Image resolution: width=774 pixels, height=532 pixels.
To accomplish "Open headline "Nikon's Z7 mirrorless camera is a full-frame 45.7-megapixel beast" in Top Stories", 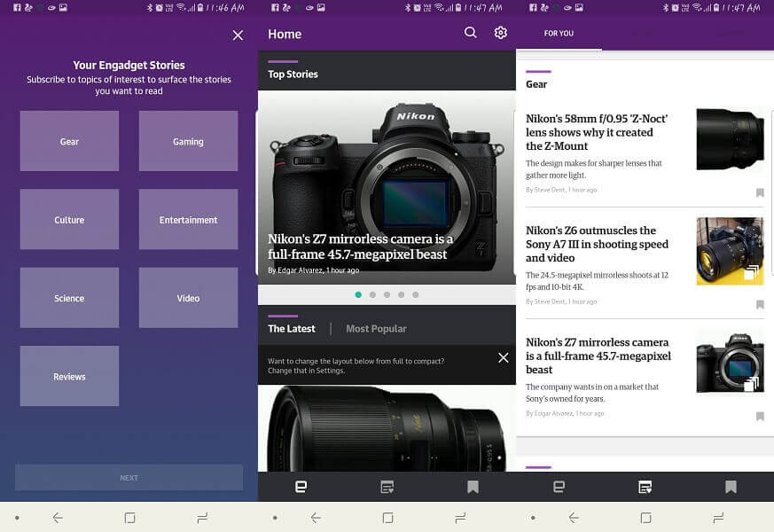I will click(360, 246).
